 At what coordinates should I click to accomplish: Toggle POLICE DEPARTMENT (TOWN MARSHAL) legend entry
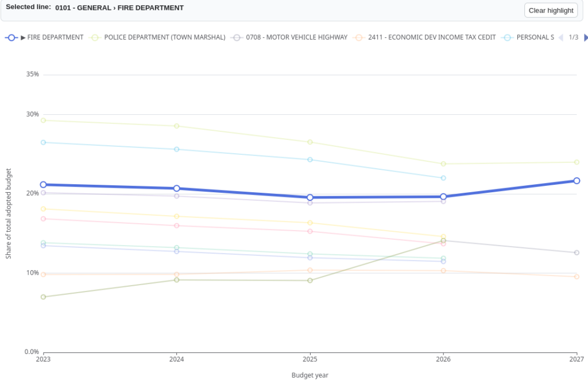click(x=157, y=37)
